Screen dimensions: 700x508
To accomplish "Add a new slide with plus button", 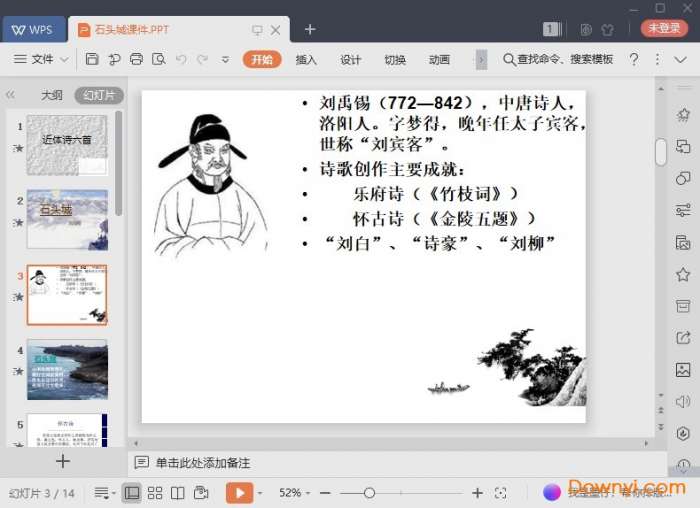I will pos(63,461).
